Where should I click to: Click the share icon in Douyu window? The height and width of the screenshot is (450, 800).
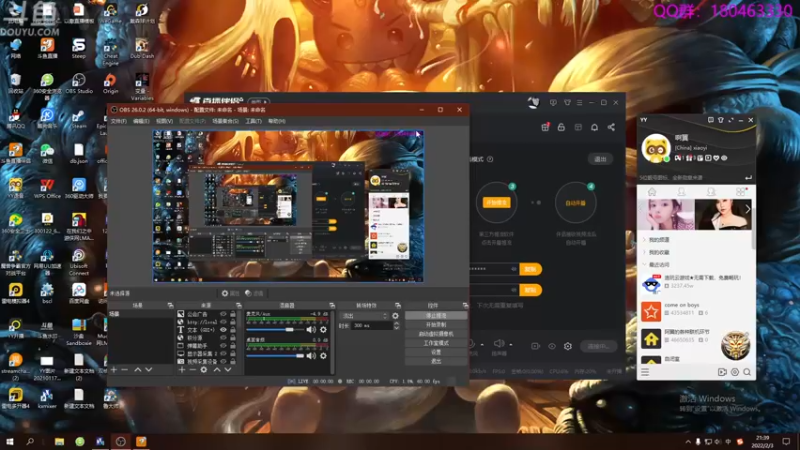[x=611, y=127]
